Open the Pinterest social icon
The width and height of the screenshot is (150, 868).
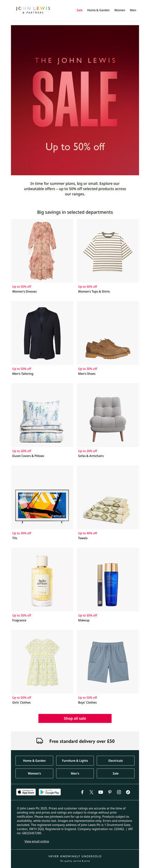110,792
